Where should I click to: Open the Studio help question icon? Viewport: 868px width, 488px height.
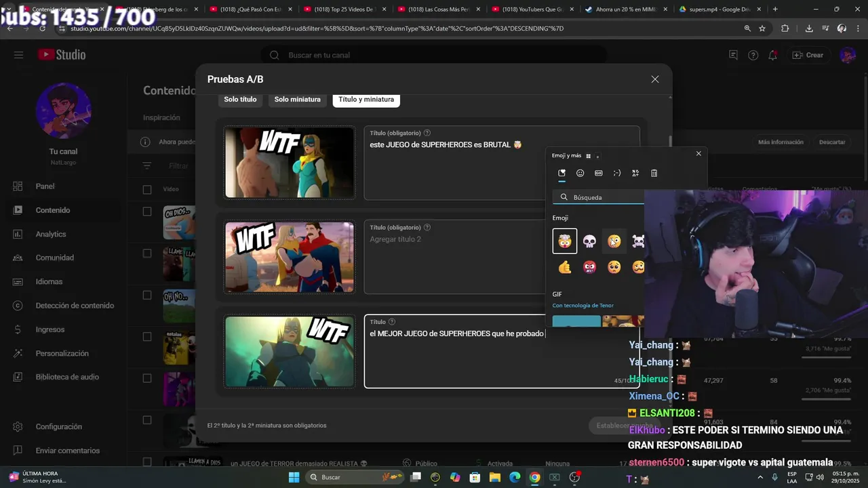[753, 55]
